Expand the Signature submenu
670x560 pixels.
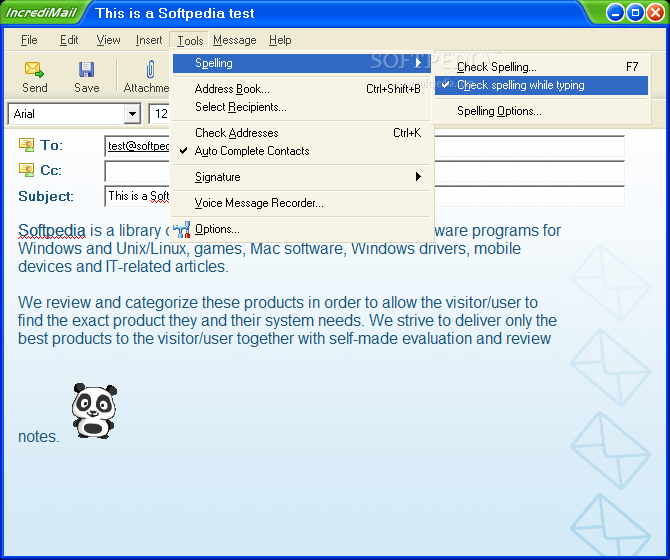click(x=301, y=177)
